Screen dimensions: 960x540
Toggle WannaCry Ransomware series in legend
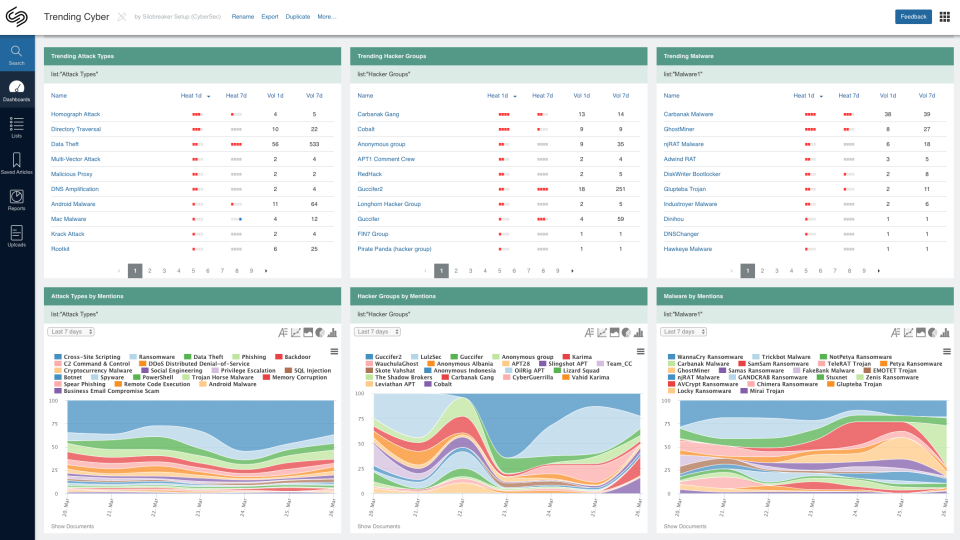[705, 357]
